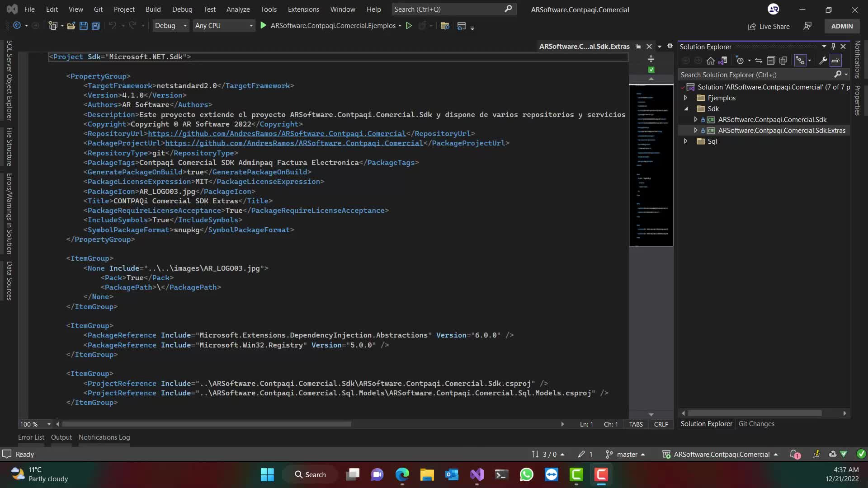Screen dimensions: 868x488
Task: Toggle Preview Selected Items in Solution Explorer
Action: [835, 61]
